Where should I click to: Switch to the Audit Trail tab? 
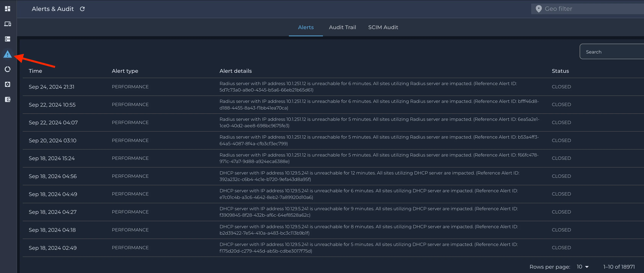pos(342,27)
